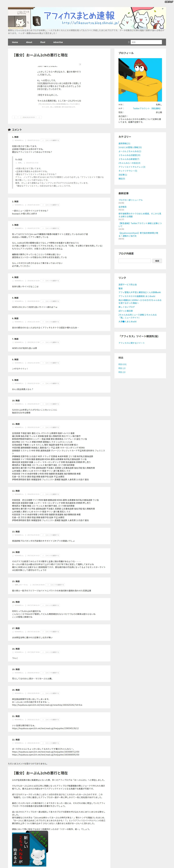Viewport: 174px width, 868px height.
Task: Open the Advertise menu item
Action: pos(58,42)
